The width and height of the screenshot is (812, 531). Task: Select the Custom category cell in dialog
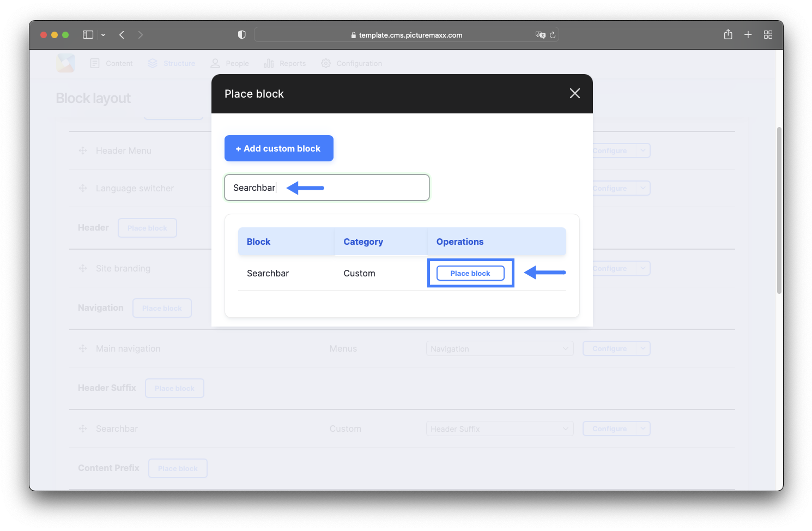click(x=359, y=273)
